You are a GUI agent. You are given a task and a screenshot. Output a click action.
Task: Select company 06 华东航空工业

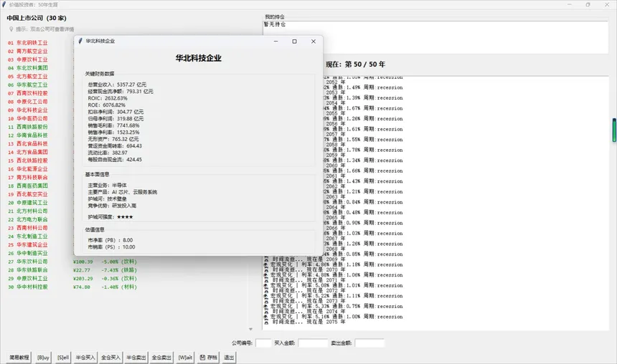tap(28, 85)
